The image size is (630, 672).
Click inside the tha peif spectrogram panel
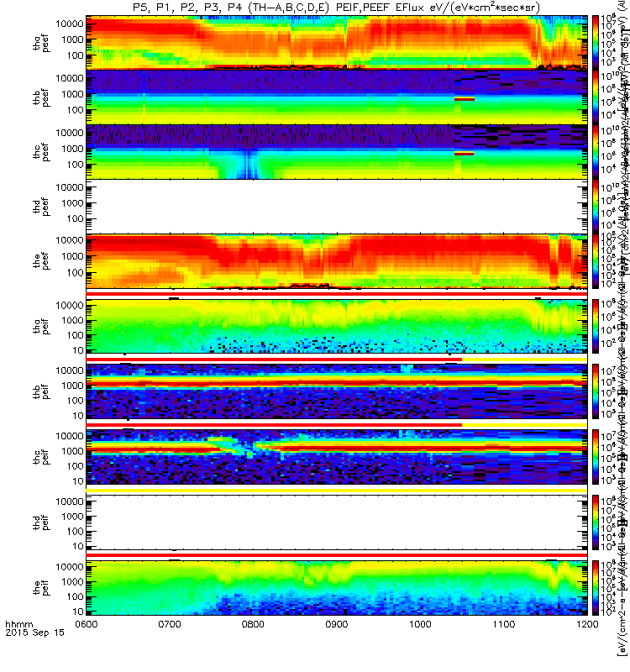pyautogui.click(x=337, y=326)
